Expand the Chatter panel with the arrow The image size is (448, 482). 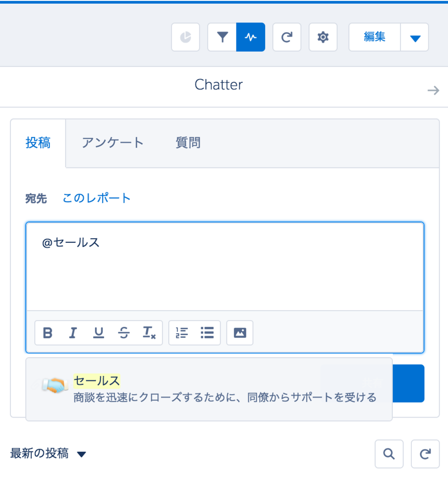(x=433, y=90)
